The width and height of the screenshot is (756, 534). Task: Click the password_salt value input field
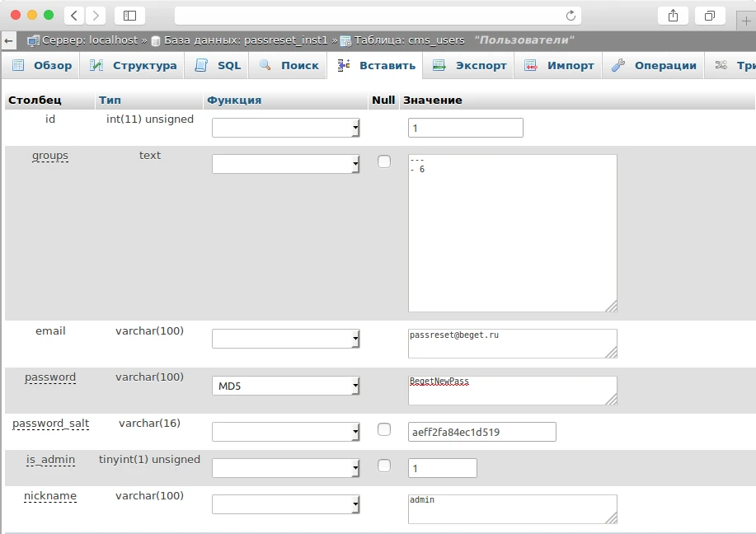(x=481, y=432)
